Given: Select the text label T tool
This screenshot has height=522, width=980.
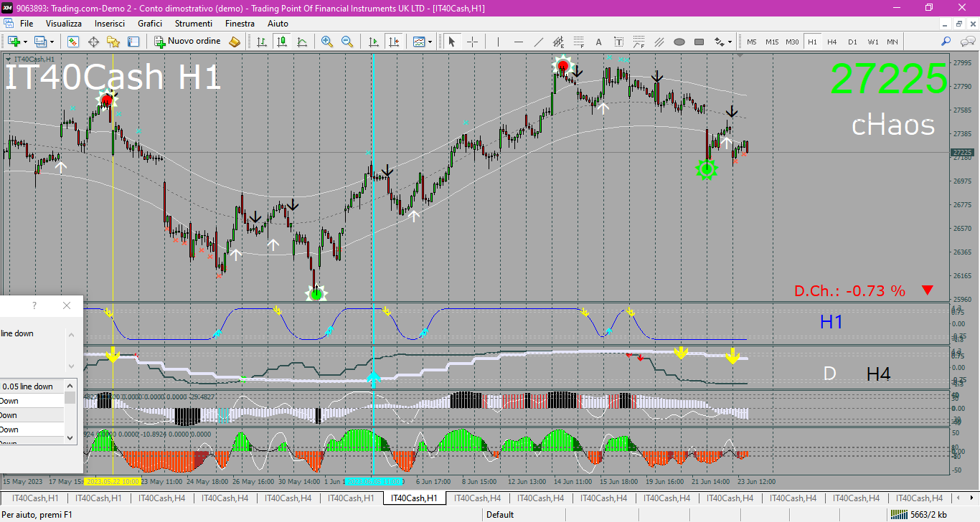Looking at the screenshot, I should [x=618, y=42].
